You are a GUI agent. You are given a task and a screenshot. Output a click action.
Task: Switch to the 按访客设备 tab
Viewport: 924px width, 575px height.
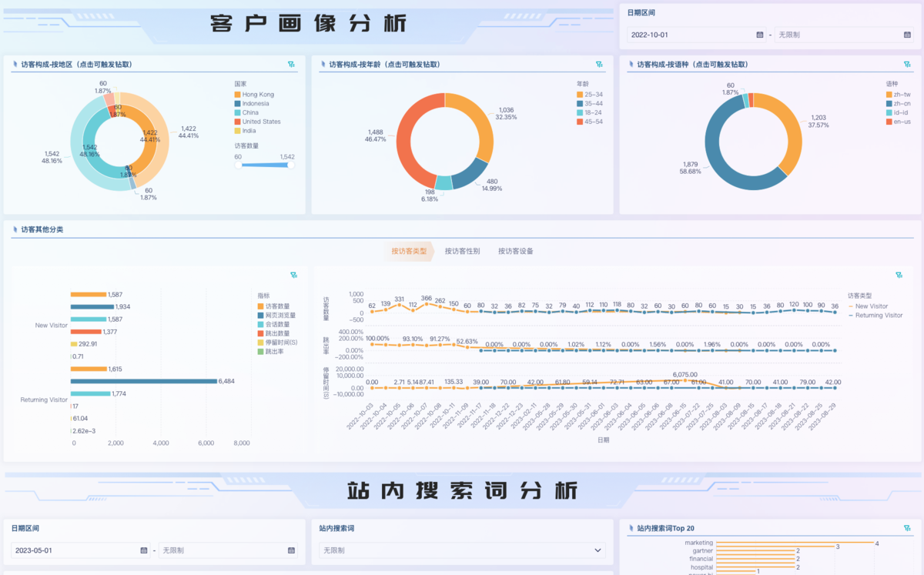tap(515, 251)
